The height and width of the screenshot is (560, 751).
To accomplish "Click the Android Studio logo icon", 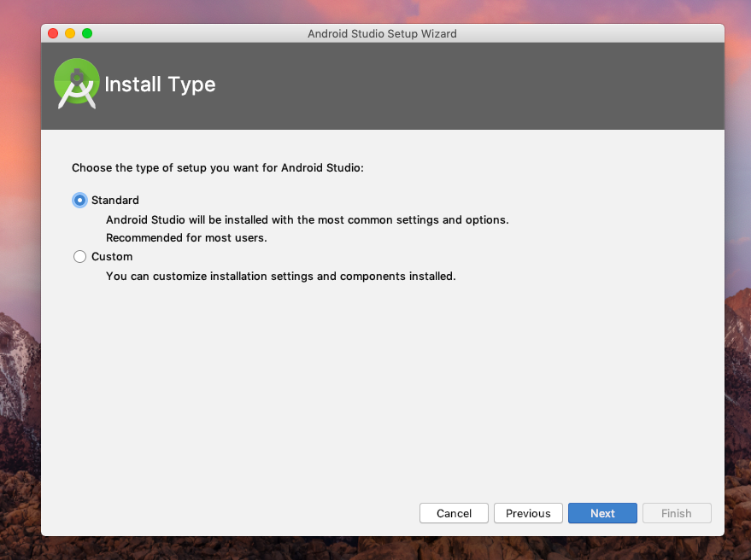I will tap(77, 84).
